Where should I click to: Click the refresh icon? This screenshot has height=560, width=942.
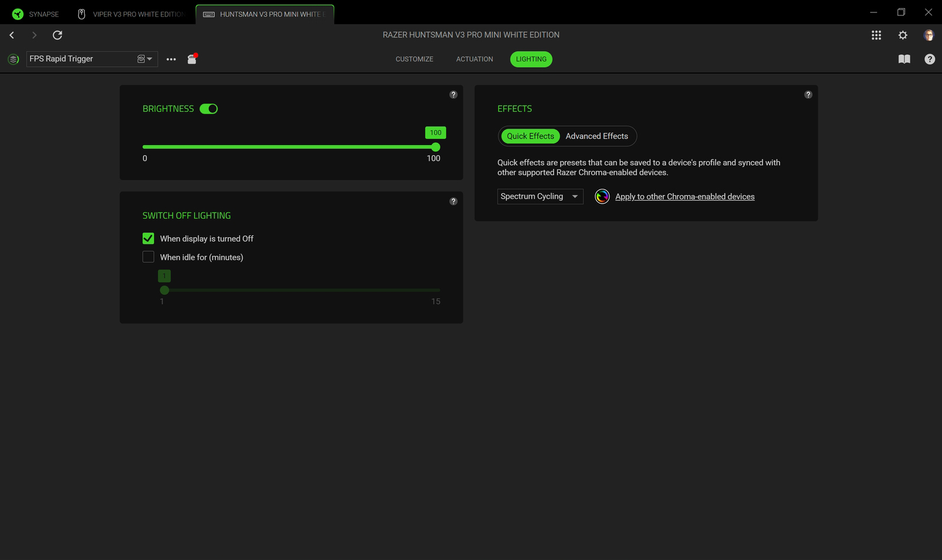pyautogui.click(x=58, y=35)
